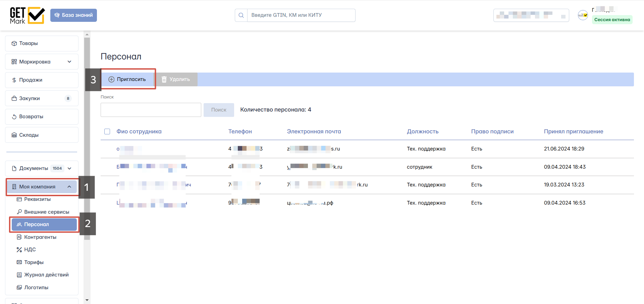Collapse the Моя компания section chevron
This screenshot has height=304, width=644.
[69, 187]
